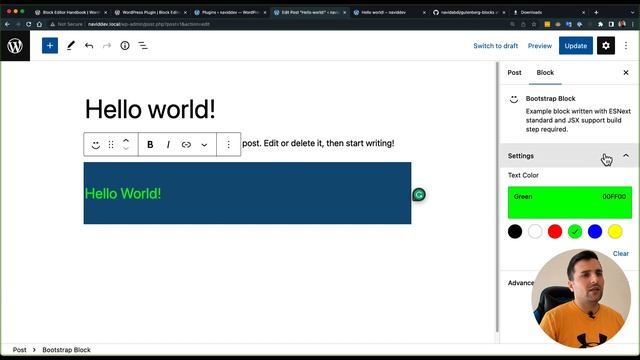Go back in the browser
The image size is (640, 360).
pos(7,24)
